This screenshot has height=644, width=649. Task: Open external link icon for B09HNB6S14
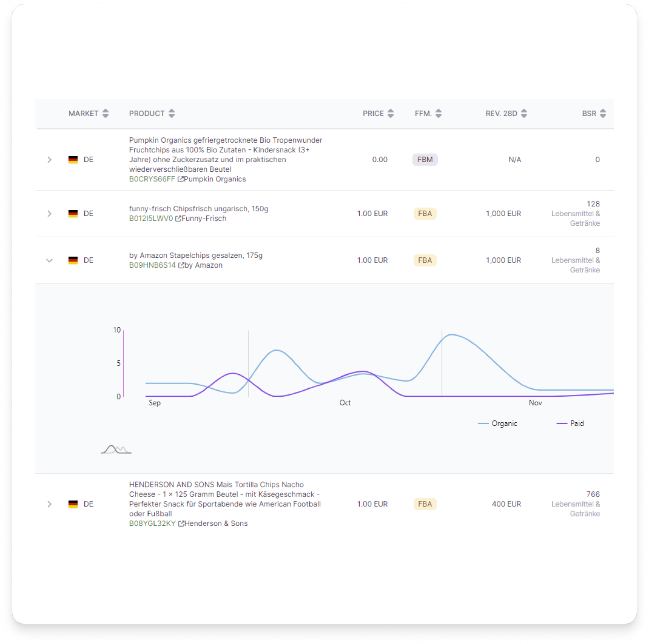[181, 265]
